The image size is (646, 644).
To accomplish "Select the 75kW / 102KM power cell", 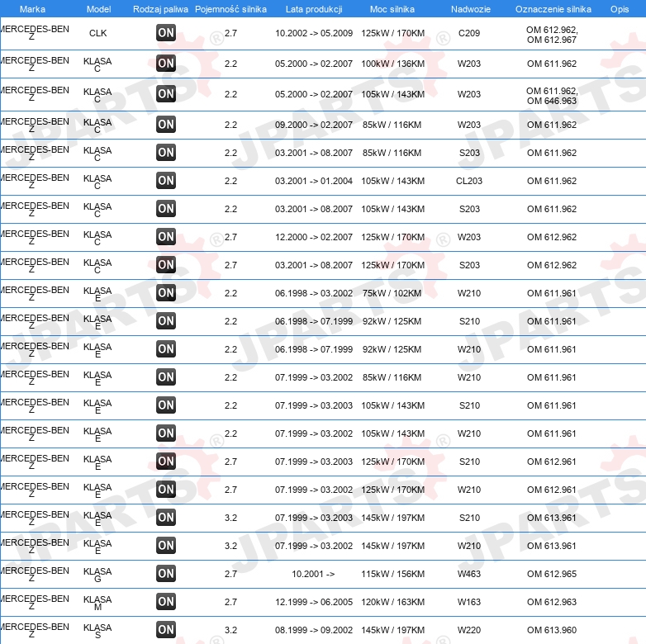I will tap(392, 293).
